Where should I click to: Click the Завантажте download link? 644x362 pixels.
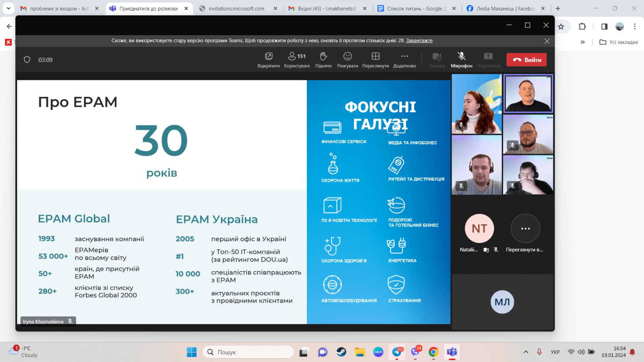click(x=419, y=41)
